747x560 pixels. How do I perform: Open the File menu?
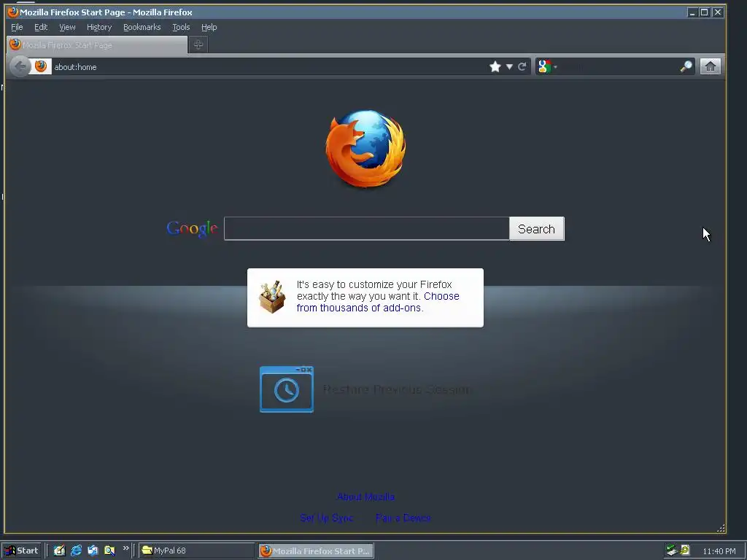[17, 27]
